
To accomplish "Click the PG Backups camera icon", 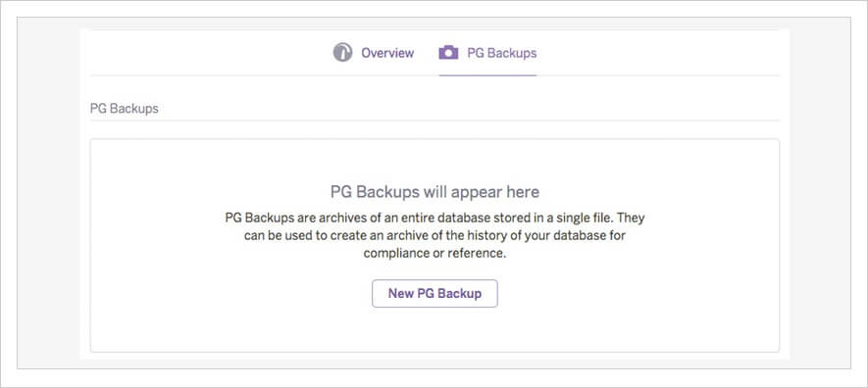I will [448, 53].
